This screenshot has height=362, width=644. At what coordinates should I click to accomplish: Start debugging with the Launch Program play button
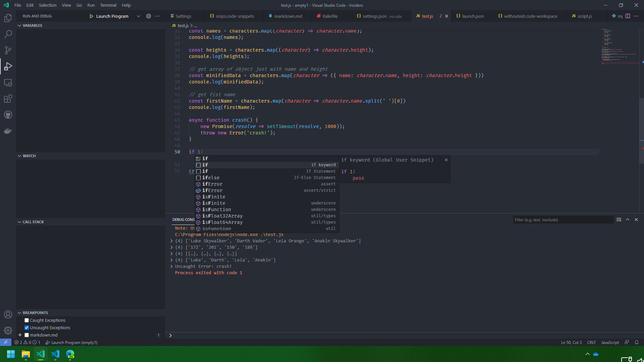click(x=91, y=16)
